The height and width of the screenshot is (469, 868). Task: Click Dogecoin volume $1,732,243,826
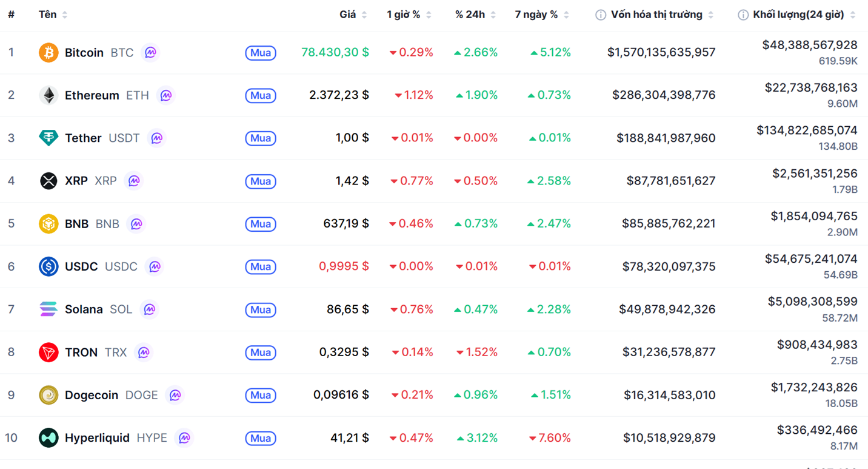coord(814,386)
